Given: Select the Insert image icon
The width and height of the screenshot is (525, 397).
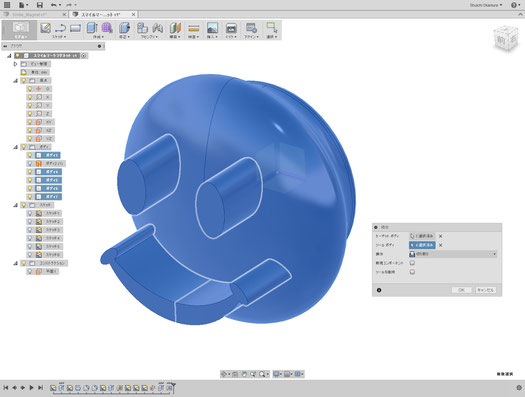Looking at the screenshot, I should click(x=212, y=28).
